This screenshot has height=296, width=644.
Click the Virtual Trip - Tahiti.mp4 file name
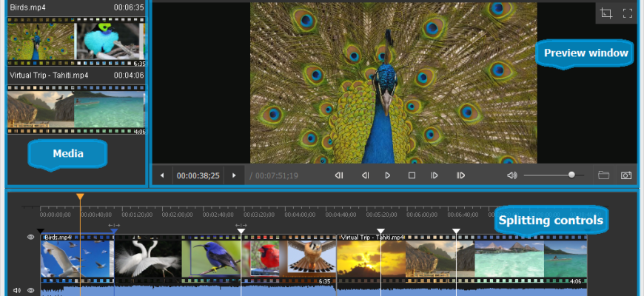[x=49, y=75]
